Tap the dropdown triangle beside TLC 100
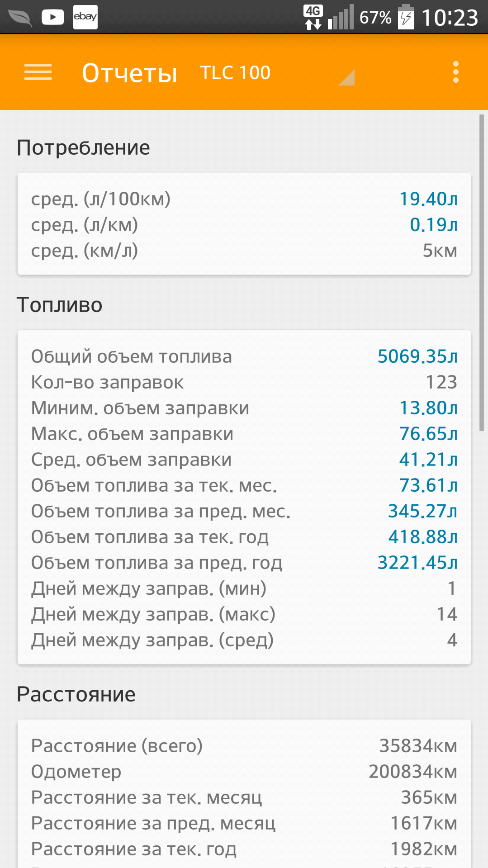 coord(347,78)
